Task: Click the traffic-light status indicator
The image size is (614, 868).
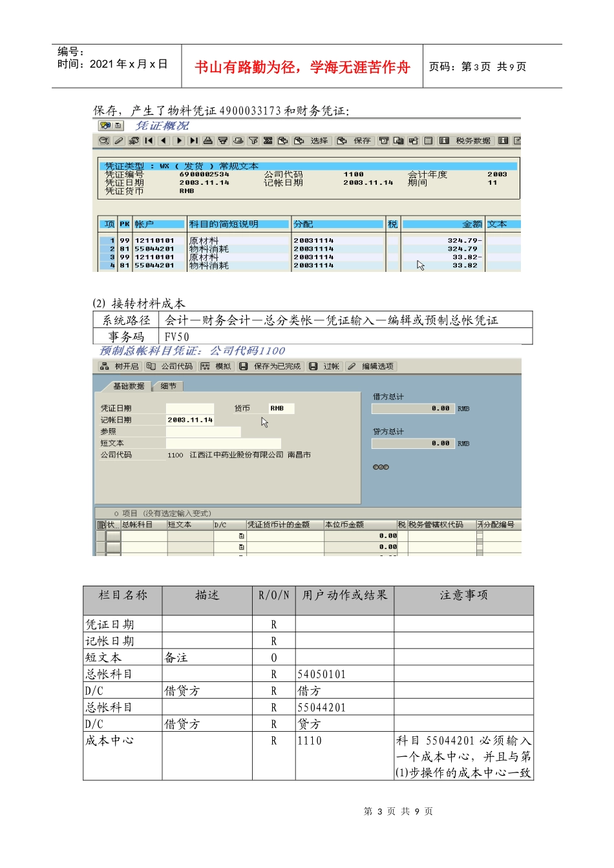Action: [381, 467]
